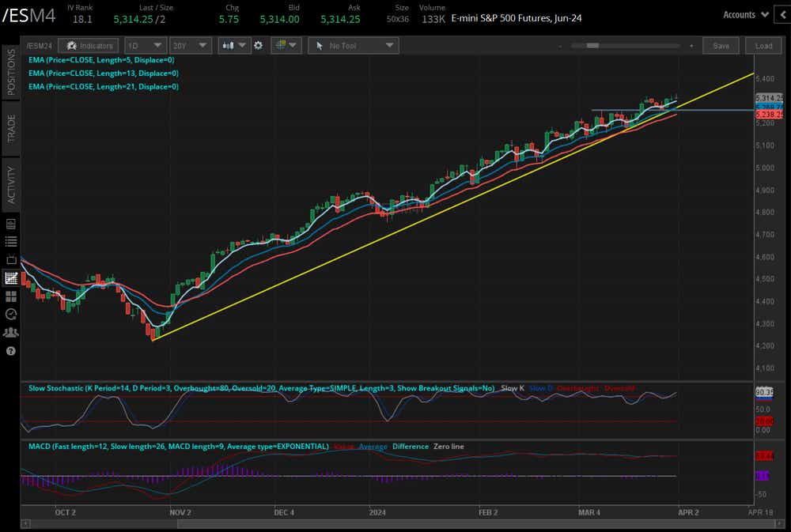Click the Indicators button

coord(90,46)
